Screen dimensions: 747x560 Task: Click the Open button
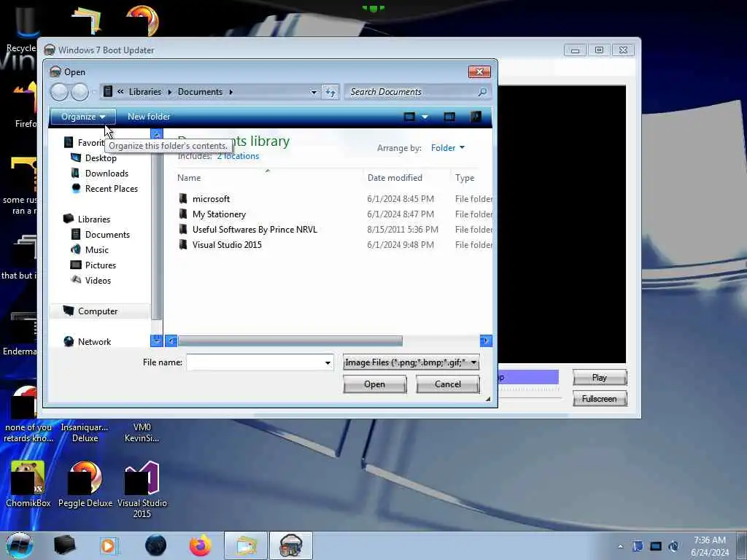374,384
